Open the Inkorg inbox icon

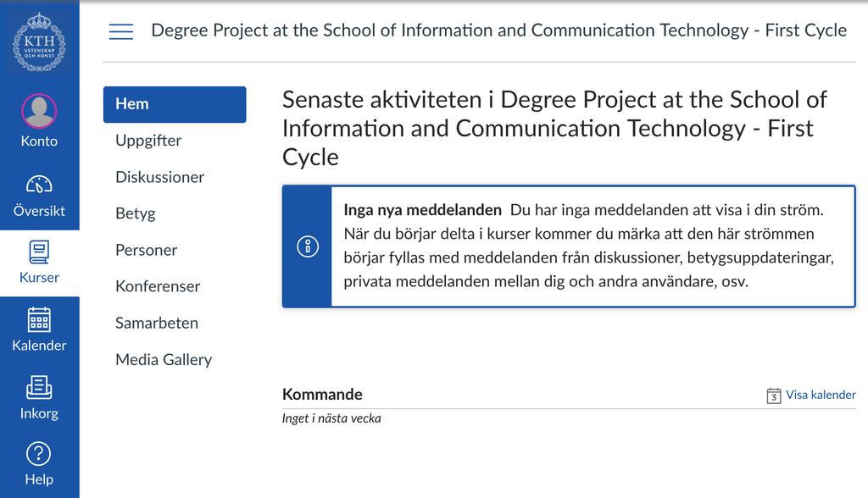tap(39, 387)
